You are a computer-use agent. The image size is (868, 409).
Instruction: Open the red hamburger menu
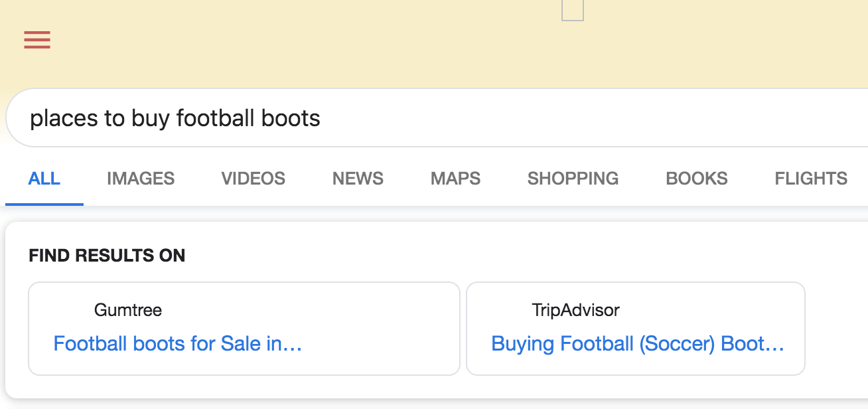(37, 40)
